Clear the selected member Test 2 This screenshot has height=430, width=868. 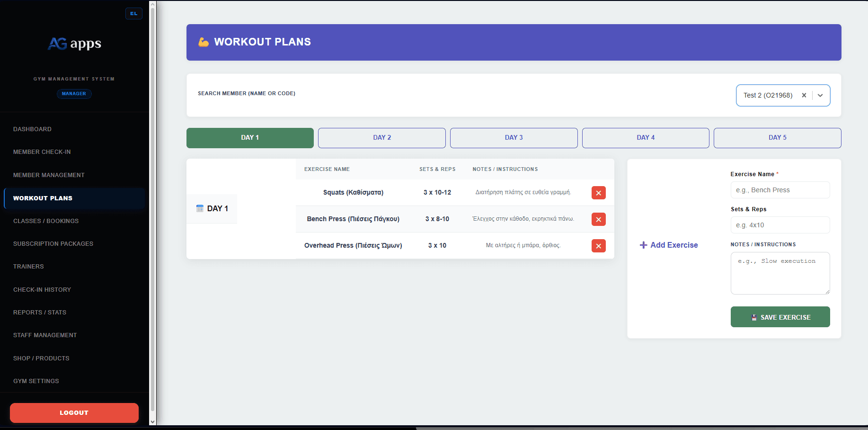[x=804, y=95]
